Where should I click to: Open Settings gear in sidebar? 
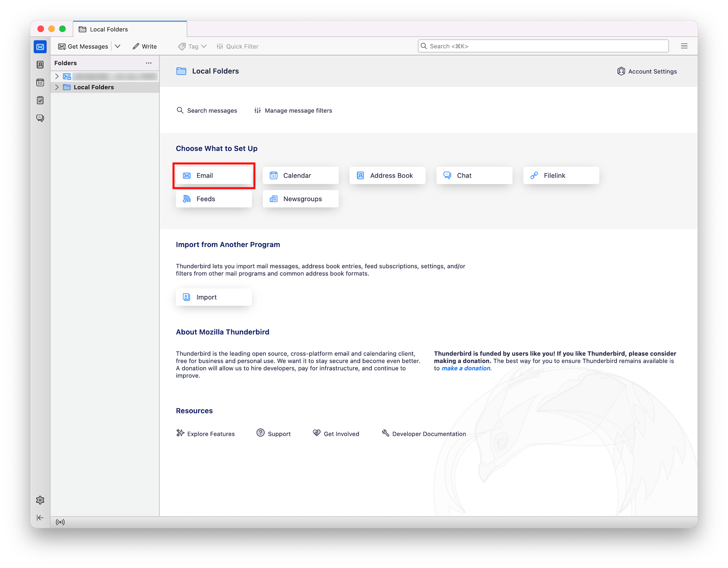click(40, 500)
